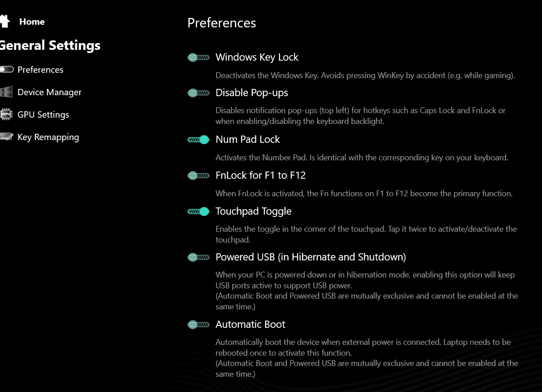Click the Key Remapping keyboard icon
The image size is (542, 392).
[x=6, y=137]
